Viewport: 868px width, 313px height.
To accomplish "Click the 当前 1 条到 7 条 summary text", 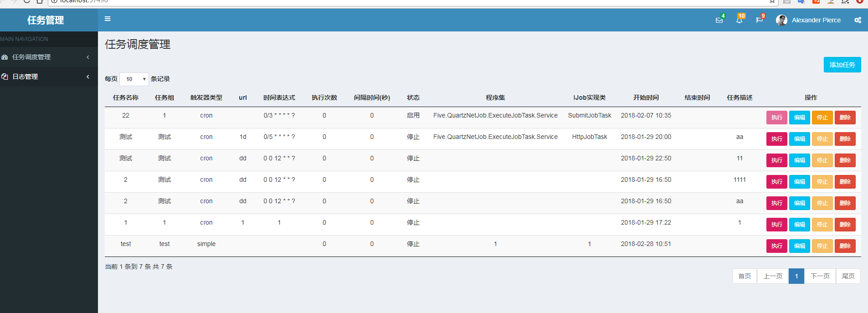I will 139,267.
